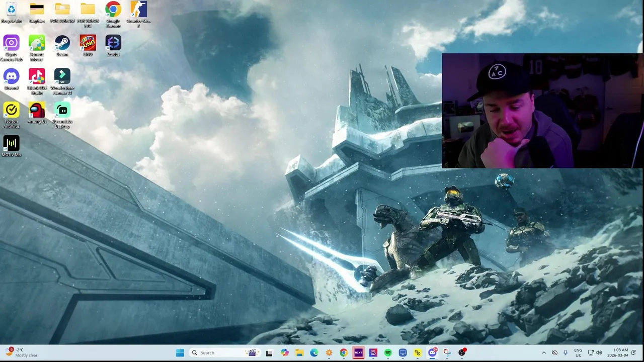Open the pink NEXT app on taskbar
This screenshot has width=644, height=362.
358,353
